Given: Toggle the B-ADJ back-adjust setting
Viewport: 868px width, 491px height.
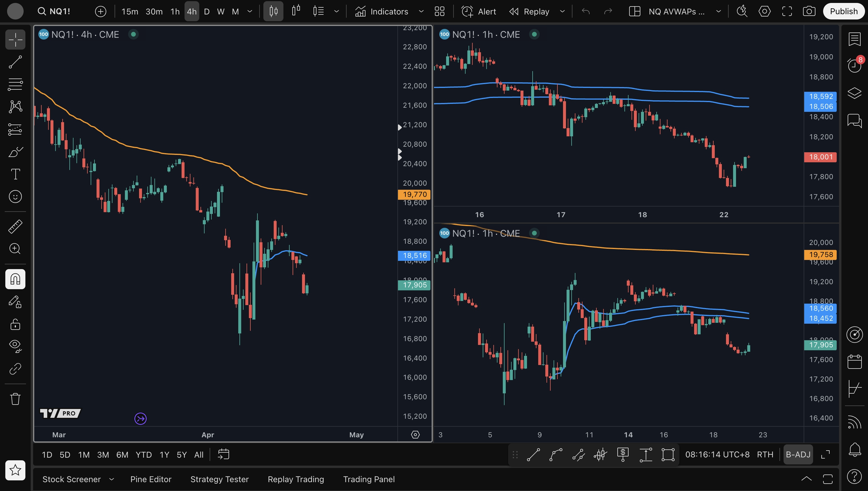Looking at the screenshot, I should (x=798, y=455).
